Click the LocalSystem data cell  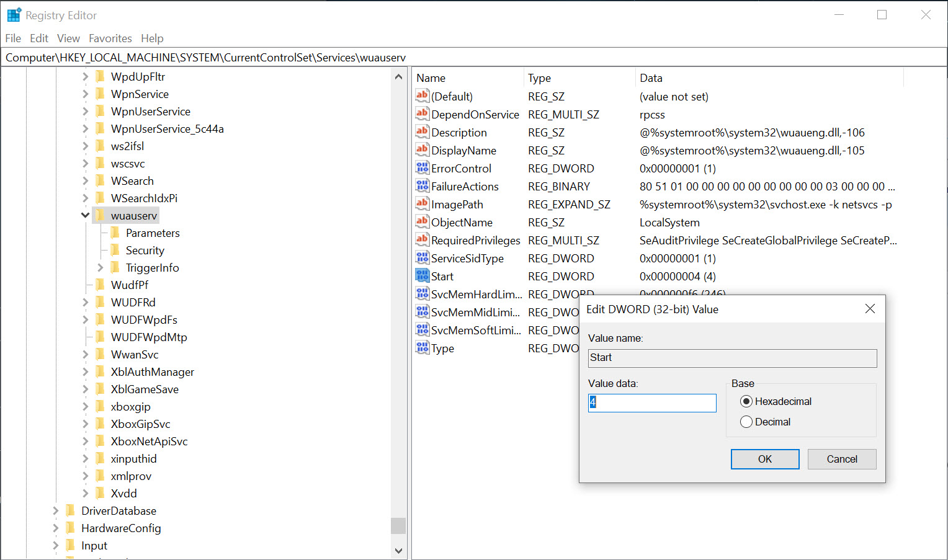pyautogui.click(x=669, y=222)
